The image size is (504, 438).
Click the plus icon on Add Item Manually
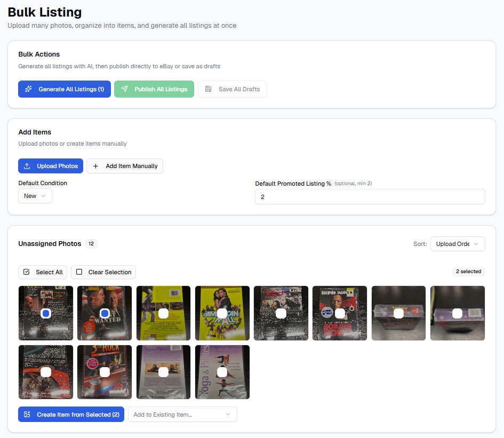tap(96, 166)
